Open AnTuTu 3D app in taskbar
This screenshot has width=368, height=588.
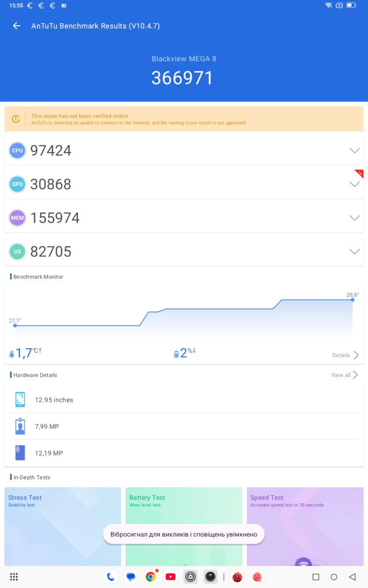click(257, 577)
